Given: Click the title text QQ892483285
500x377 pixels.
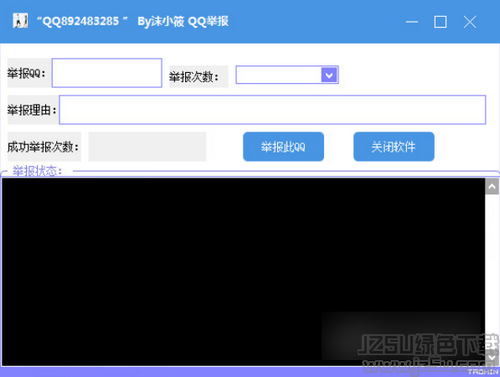Looking at the screenshot, I should [x=81, y=21].
